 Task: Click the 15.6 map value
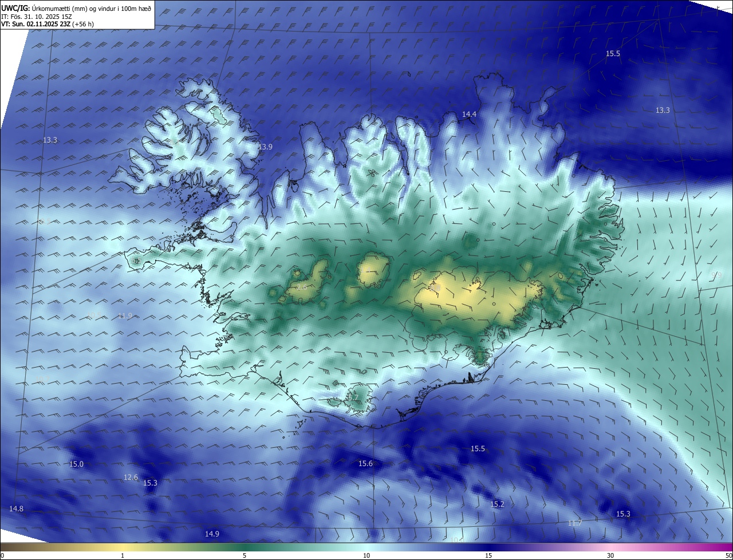click(365, 464)
